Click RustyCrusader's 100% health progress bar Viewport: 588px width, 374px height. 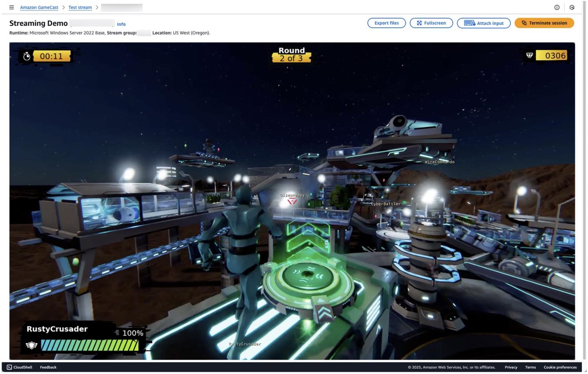[x=89, y=345]
